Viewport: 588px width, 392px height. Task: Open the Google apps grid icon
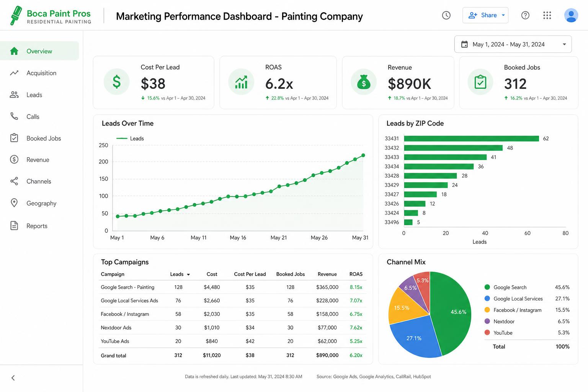pos(547,15)
